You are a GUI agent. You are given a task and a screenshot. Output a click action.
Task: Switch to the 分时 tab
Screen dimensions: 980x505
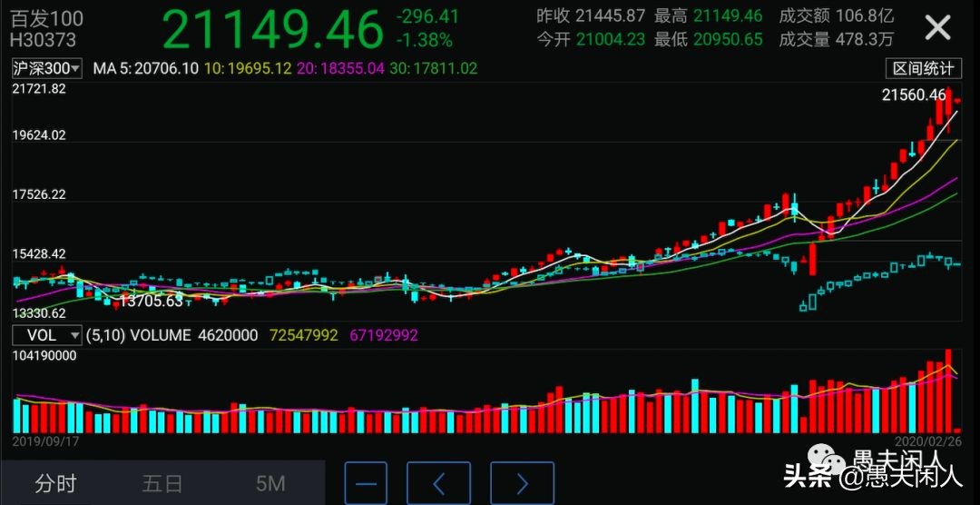[55, 483]
